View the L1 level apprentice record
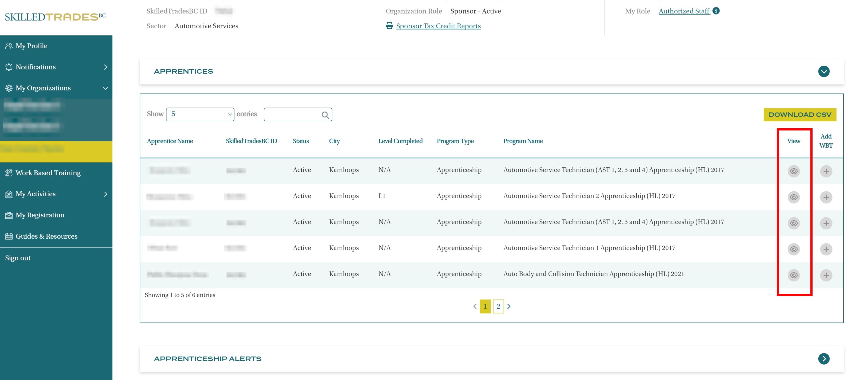Viewport: 868px width, 380px height. pyautogui.click(x=794, y=197)
